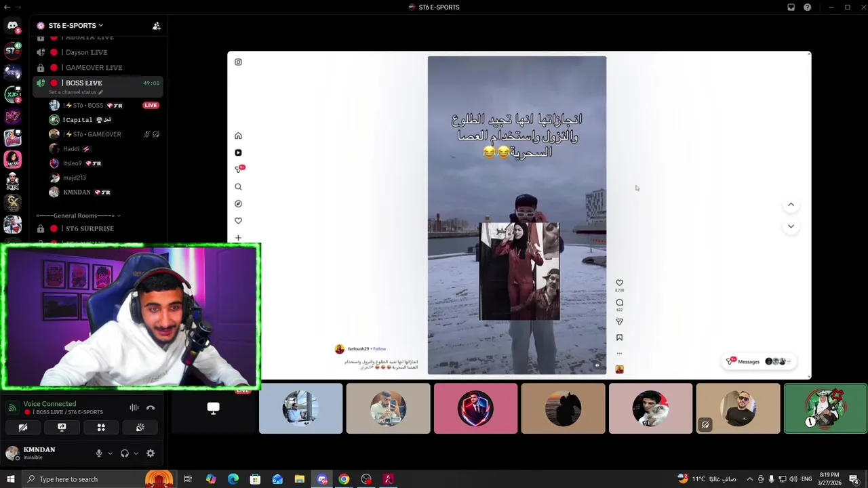
Task: Open Discord direct messages home icon
Action: click(x=12, y=26)
